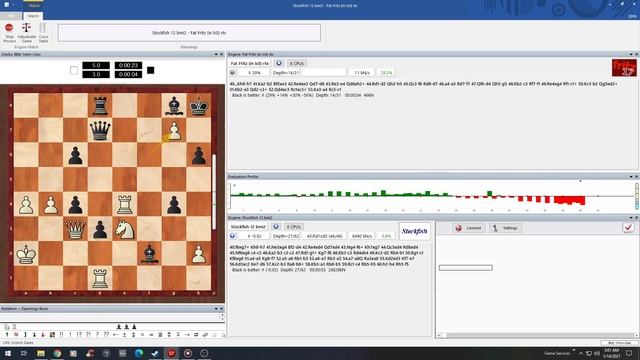Open the Settings button
The height and width of the screenshot is (360, 640).
[505, 228]
